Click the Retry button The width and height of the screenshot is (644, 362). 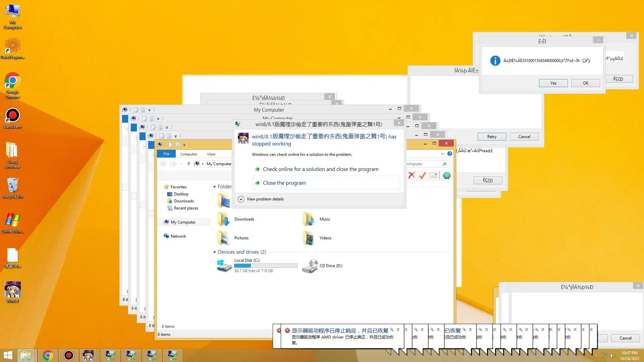point(492,137)
